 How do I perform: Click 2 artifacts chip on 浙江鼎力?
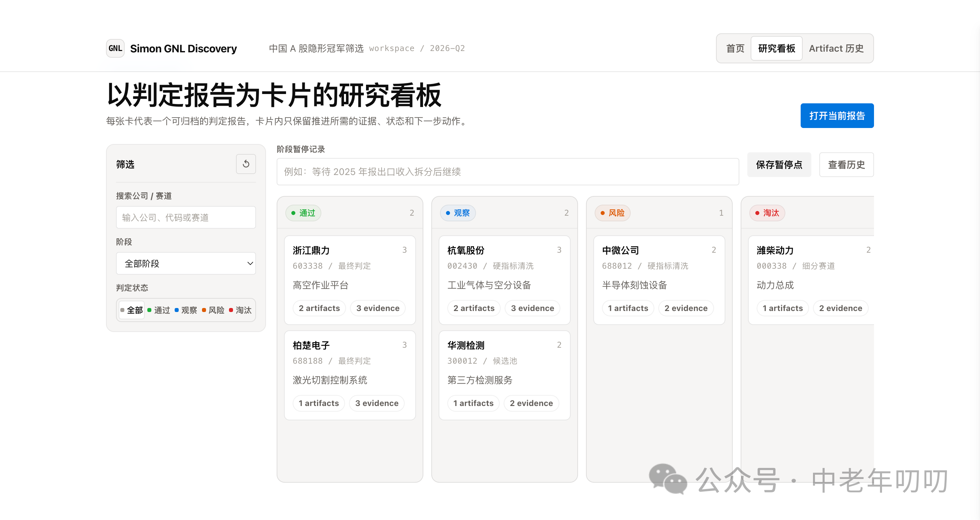pyautogui.click(x=319, y=308)
